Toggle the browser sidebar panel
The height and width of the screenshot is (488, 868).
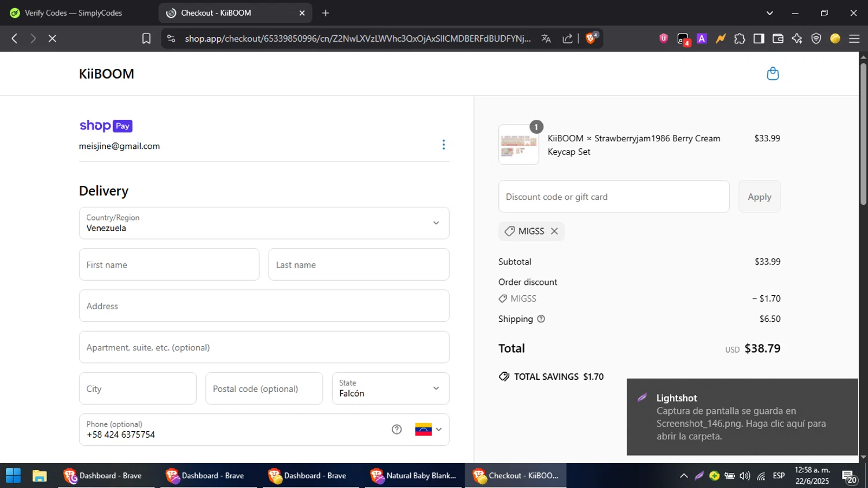[759, 38]
